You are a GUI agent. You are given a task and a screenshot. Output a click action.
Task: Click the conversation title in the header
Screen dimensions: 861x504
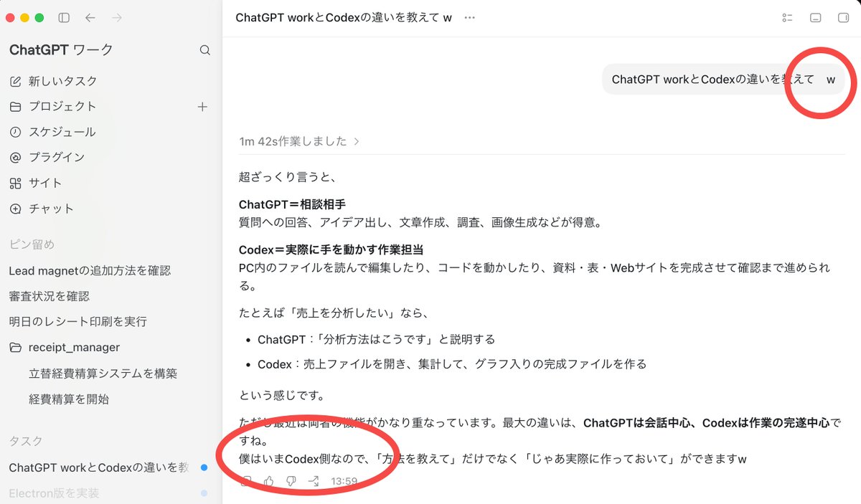(344, 18)
